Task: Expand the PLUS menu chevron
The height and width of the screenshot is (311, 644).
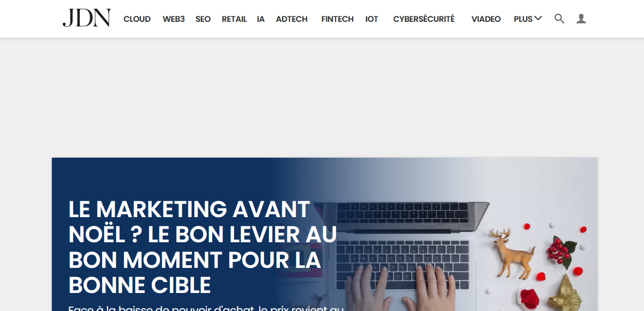Action: [x=538, y=18]
